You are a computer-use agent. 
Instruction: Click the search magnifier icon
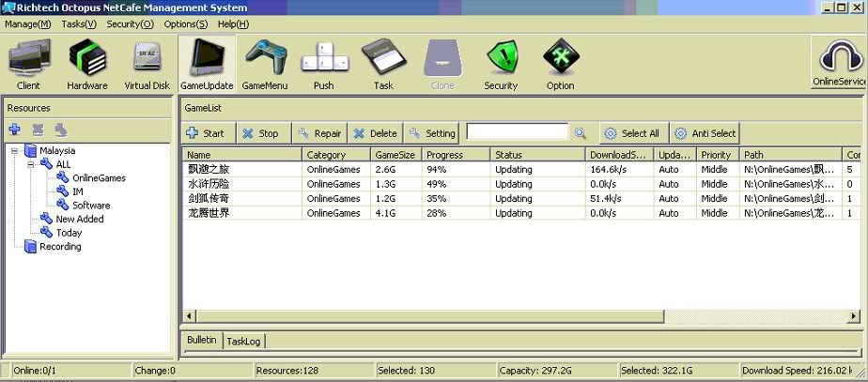[581, 133]
